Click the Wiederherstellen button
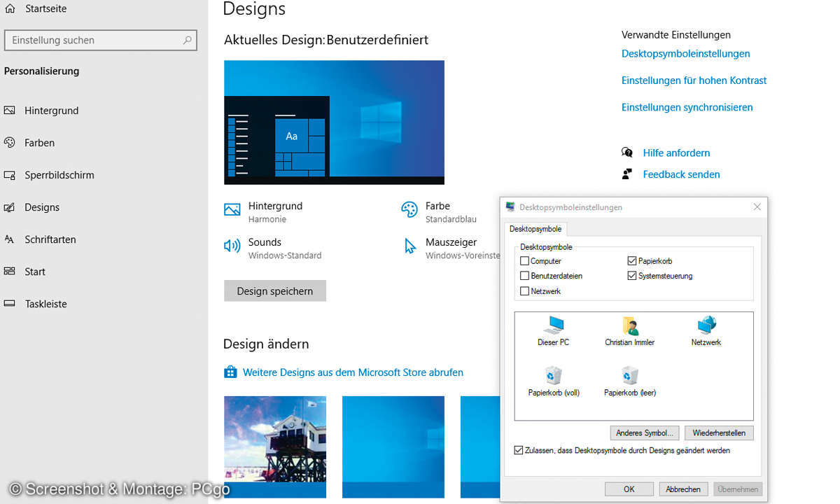This screenshot has width=840, height=504. click(719, 433)
